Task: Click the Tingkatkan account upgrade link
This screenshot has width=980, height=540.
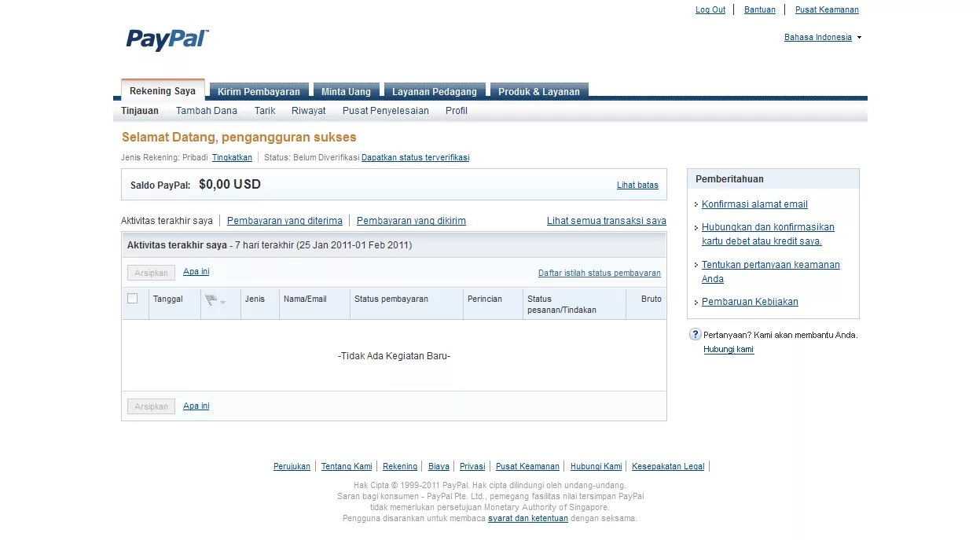Action: (x=232, y=157)
